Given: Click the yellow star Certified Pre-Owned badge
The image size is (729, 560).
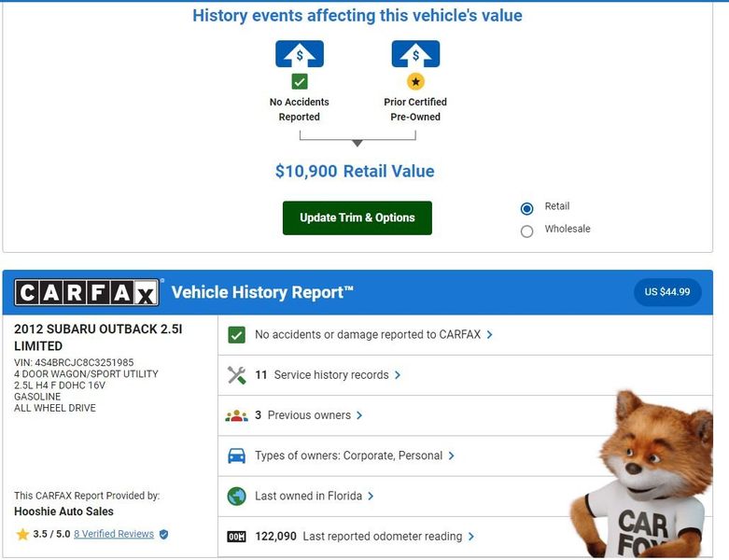Looking at the screenshot, I should (415, 82).
